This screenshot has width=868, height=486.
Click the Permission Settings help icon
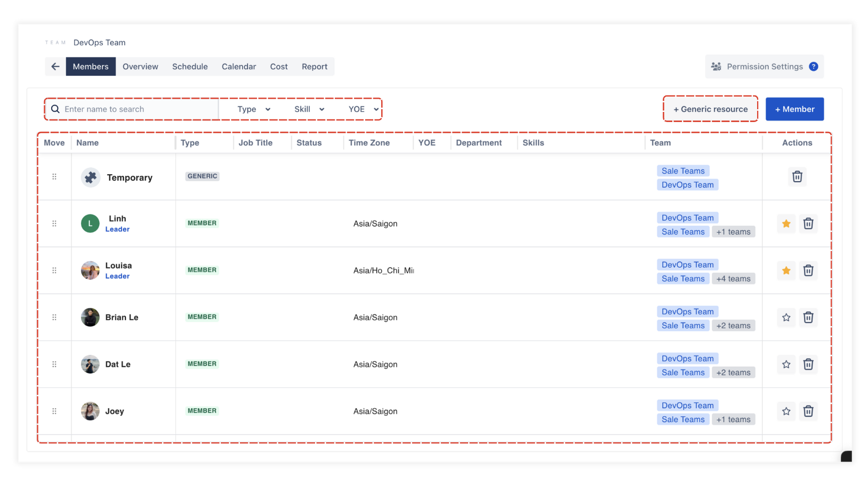click(x=813, y=67)
